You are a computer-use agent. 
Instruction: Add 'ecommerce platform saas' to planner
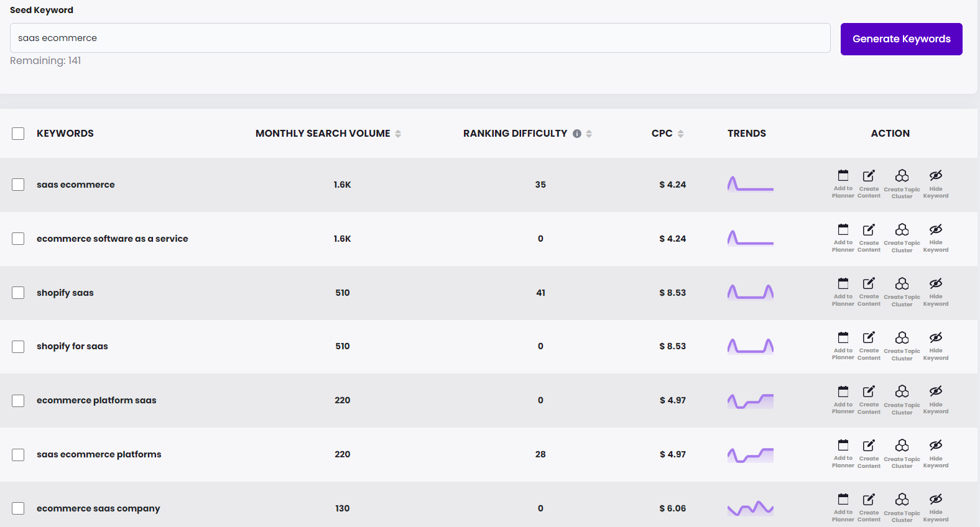(x=843, y=400)
